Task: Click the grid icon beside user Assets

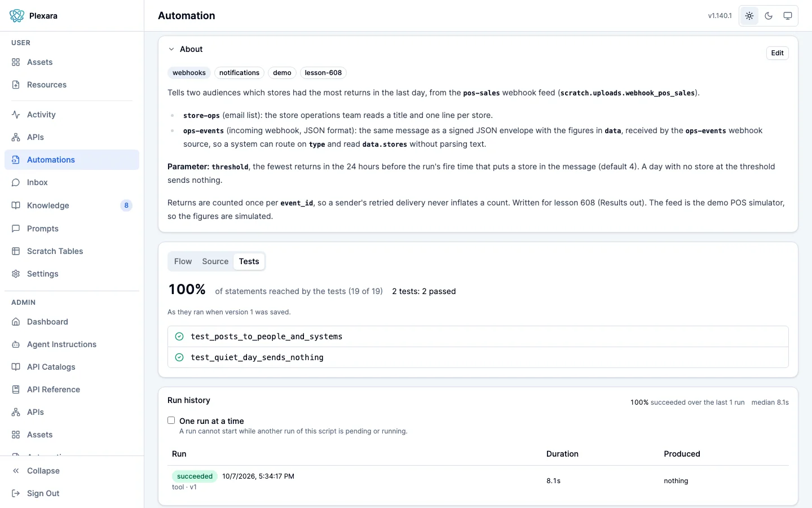Action: tap(16, 62)
